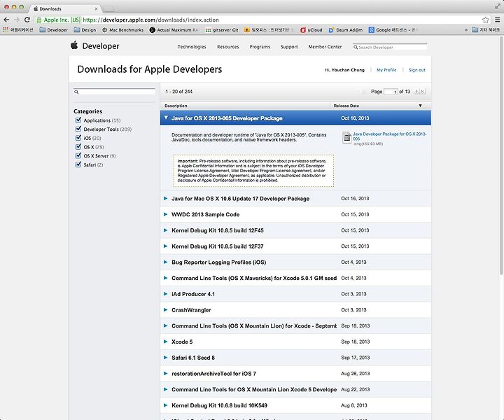Uncheck the Developer Tools category
This screenshot has height=420, width=504.
click(x=78, y=129)
